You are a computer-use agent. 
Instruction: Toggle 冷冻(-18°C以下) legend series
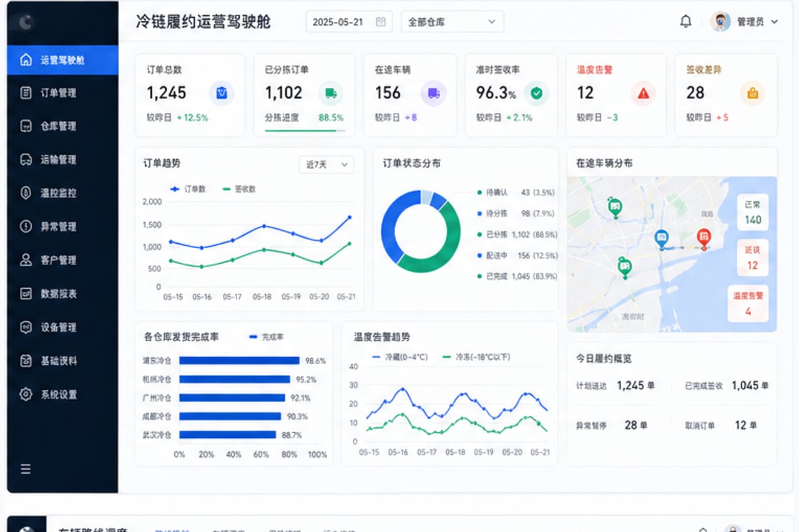pos(476,357)
